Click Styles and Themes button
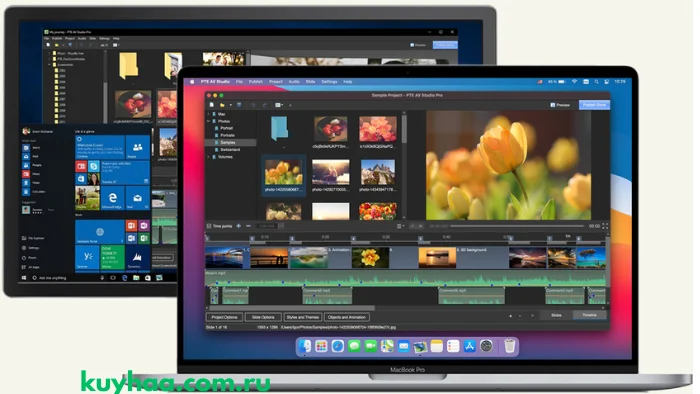The image size is (700, 394). 303,317
